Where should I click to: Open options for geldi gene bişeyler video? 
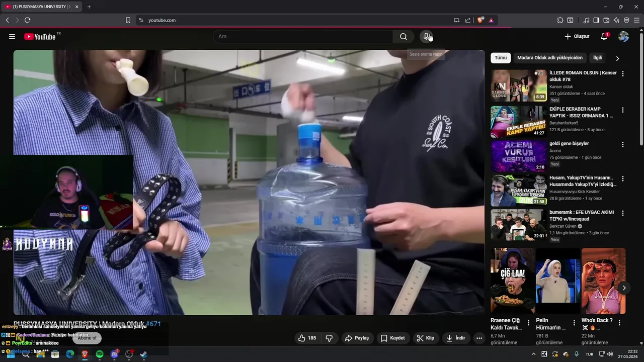tap(623, 145)
